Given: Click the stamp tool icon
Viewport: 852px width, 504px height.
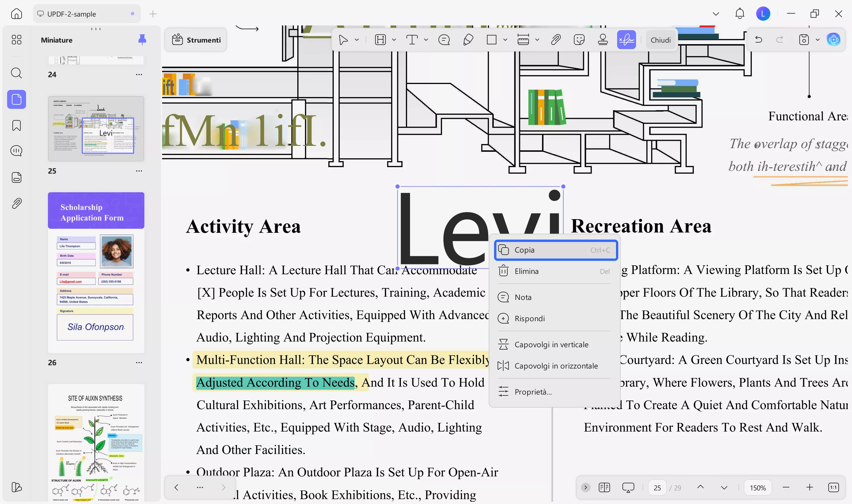Looking at the screenshot, I should click(602, 40).
